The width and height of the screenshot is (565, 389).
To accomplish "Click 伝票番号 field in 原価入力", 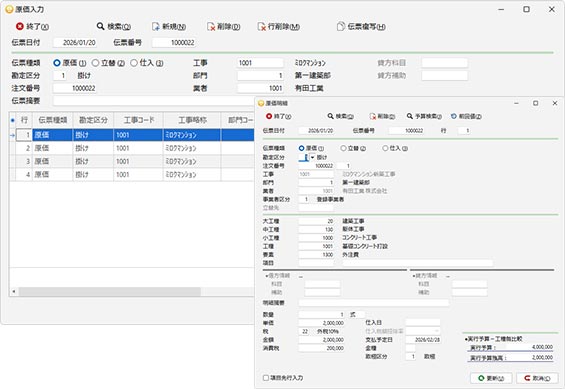I will (x=174, y=43).
